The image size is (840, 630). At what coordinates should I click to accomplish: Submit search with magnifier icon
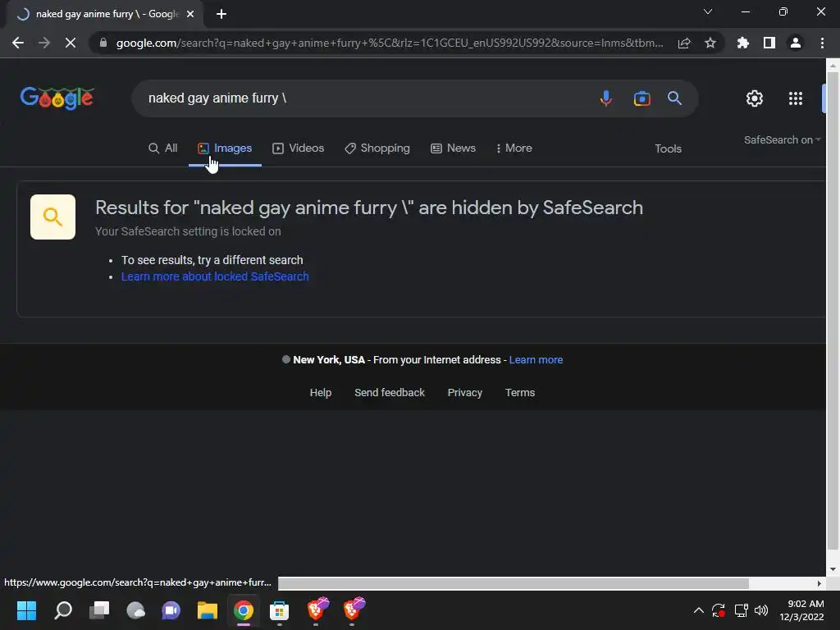point(674,98)
